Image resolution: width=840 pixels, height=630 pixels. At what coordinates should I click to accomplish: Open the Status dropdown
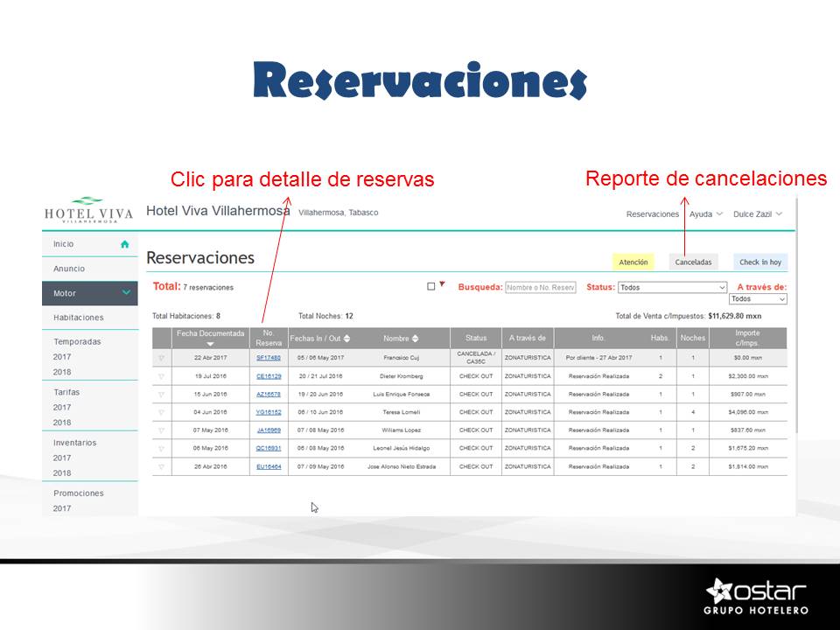point(672,287)
